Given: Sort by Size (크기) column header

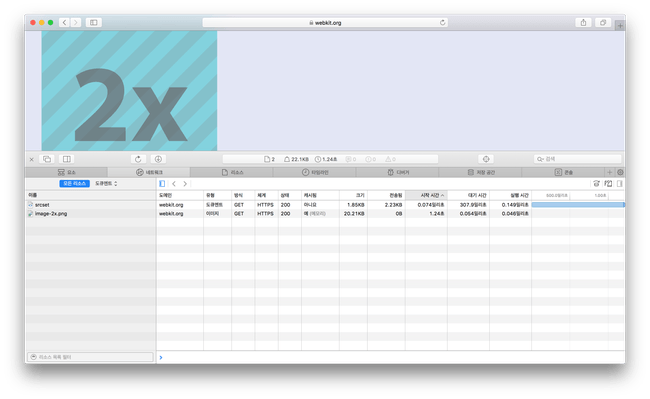Looking at the screenshot, I should 353,195.
